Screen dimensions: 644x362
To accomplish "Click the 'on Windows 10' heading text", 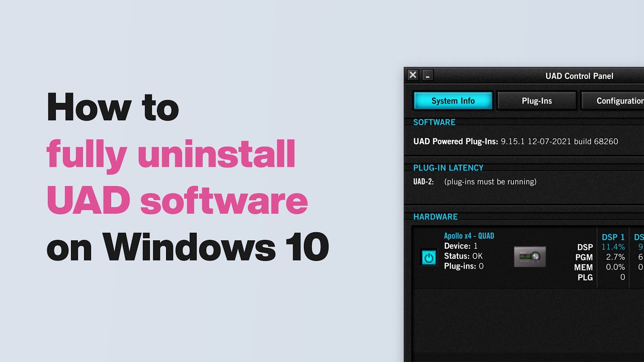I will click(x=188, y=246).
